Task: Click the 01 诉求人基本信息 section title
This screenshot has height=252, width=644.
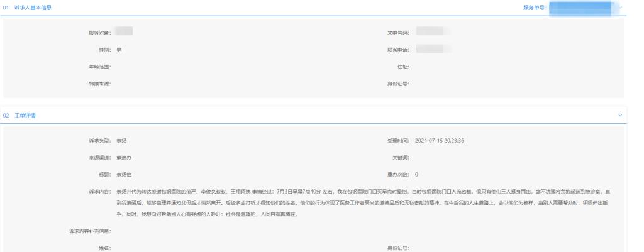Action: [27, 8]
